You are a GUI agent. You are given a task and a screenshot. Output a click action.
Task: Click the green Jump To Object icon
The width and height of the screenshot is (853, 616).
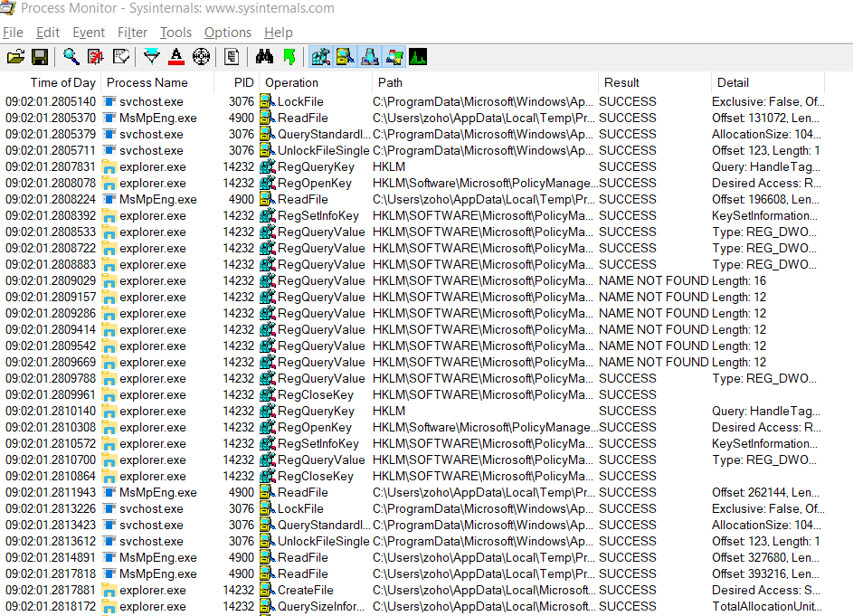click(289, 57)
